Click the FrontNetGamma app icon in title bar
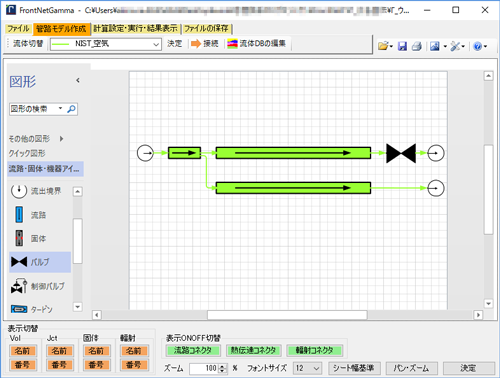 (11, 10)
